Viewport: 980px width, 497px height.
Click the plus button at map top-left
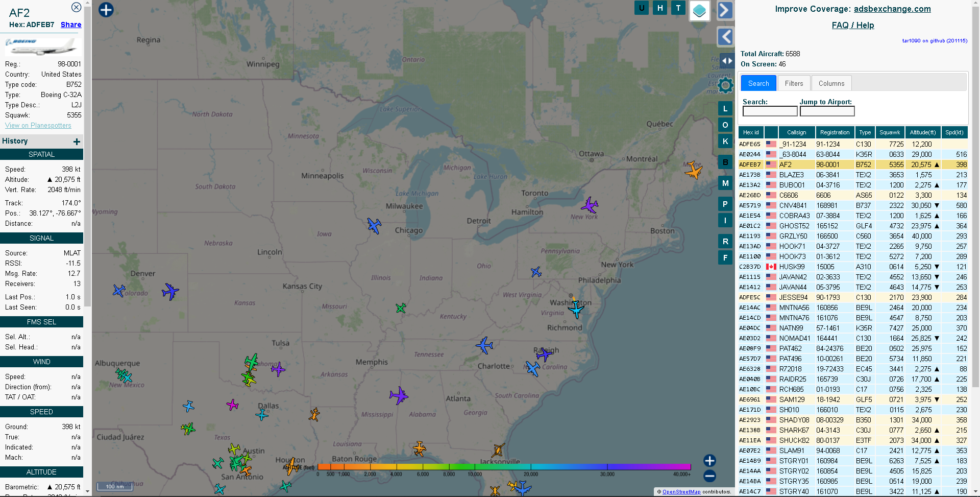106,10
